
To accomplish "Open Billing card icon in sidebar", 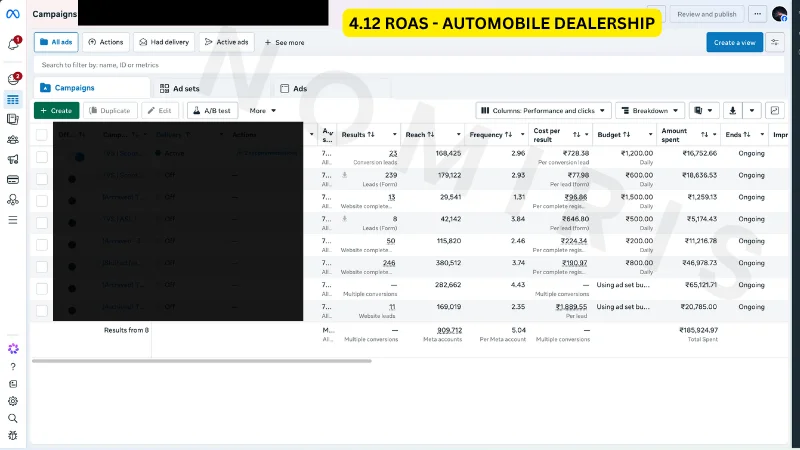I will click(x=13, y=180).
